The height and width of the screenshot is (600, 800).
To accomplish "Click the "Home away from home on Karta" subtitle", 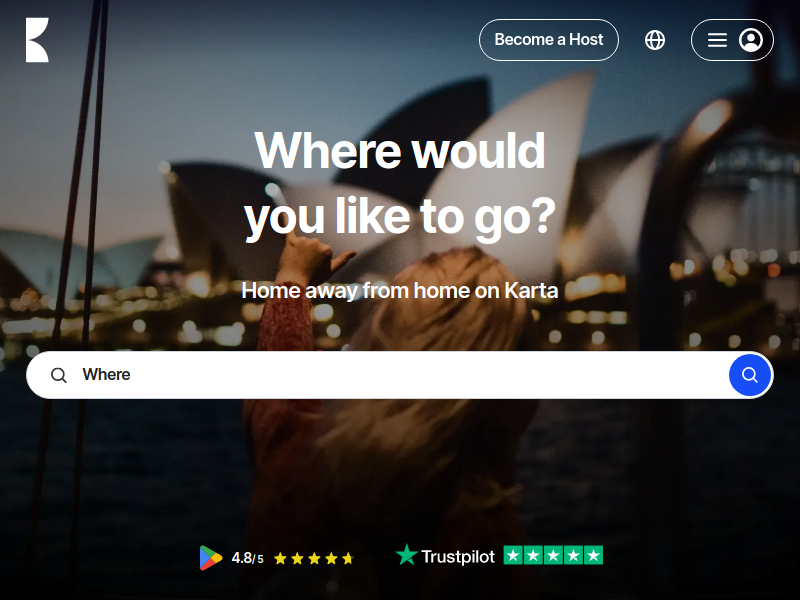I will tap(399, 290).
